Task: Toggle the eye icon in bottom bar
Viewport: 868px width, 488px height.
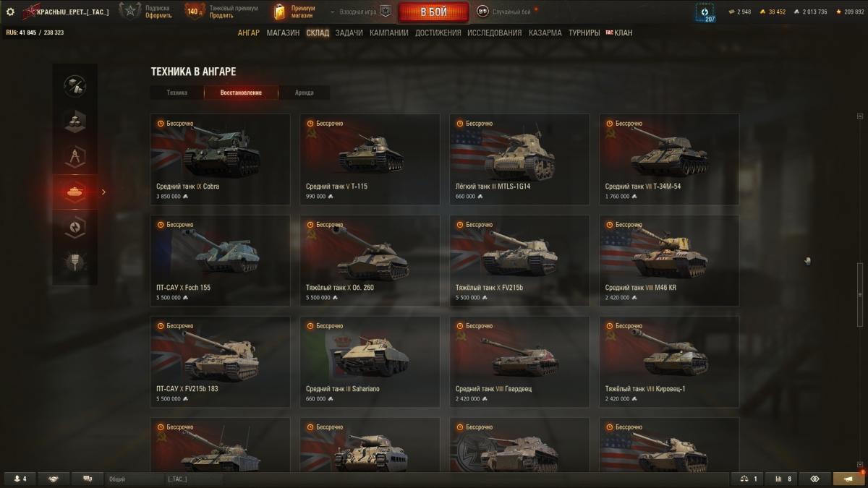Action: (x=814, y=479)
